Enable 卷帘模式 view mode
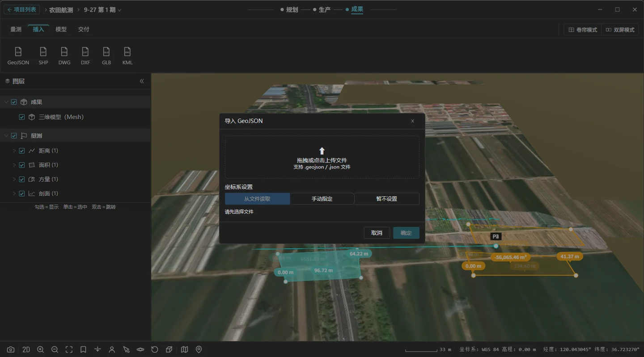The image size is (644, 357). (583, 30)
